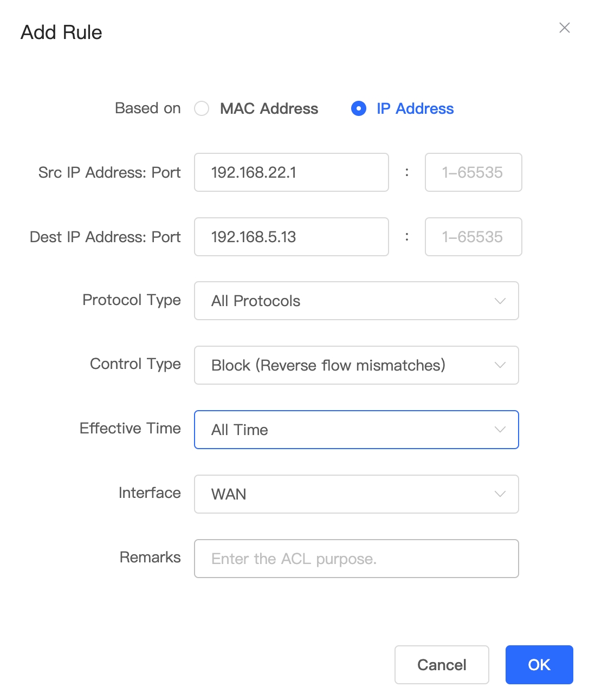Close the Add Rule dialog

coord(565,28)
